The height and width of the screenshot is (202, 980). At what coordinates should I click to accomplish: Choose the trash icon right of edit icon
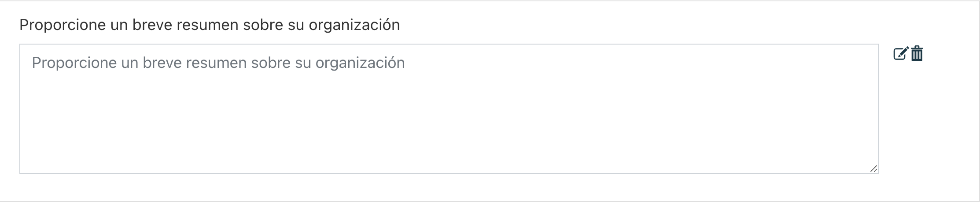(x=917, y=53)
